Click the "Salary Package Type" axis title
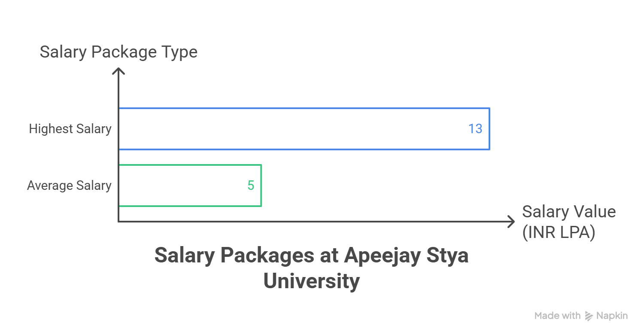 118,52
